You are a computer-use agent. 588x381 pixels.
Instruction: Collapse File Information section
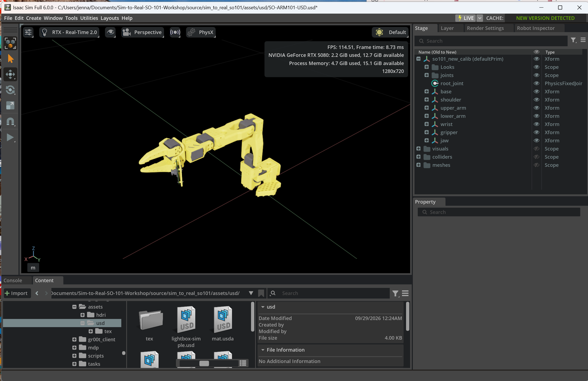(x=263, y=350)
